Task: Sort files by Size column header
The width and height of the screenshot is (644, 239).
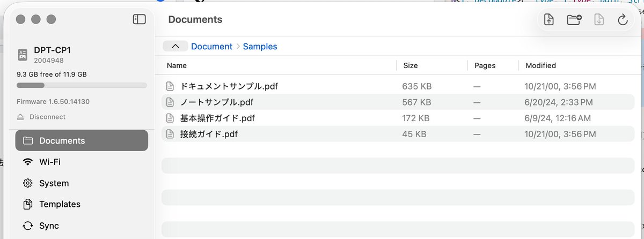Action: 411,65
